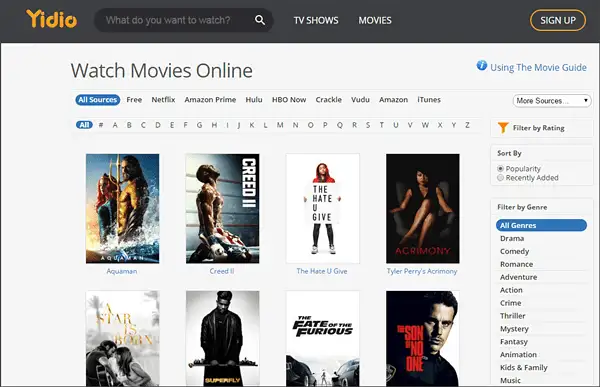Screen dimensions: 600x387
Task: Select the Amazon source filter
Action: tap(393, 100)
